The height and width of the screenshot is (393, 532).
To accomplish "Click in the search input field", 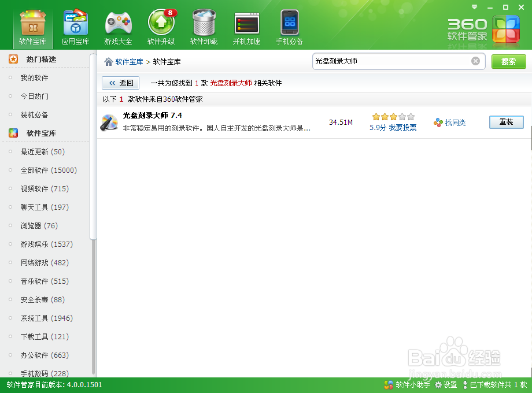I will pyautogui.click(x=392, y=61).
